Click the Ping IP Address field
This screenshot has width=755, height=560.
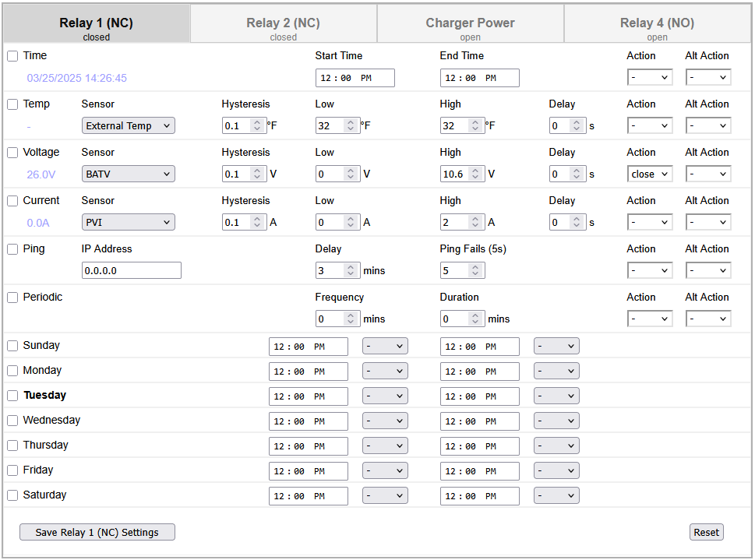(132, 270)
